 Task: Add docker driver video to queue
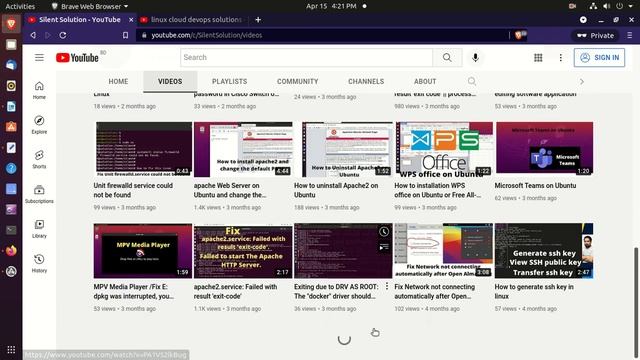tap(384, 247)
